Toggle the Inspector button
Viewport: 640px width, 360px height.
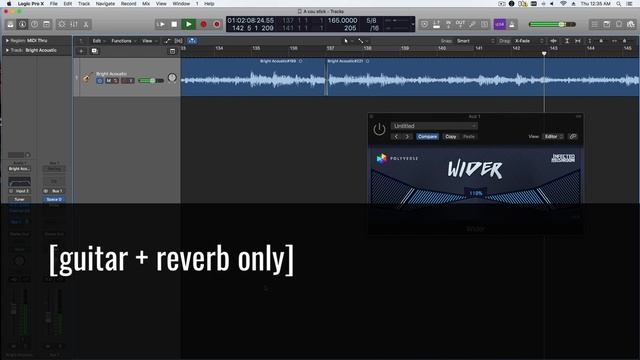pos(22,24)
